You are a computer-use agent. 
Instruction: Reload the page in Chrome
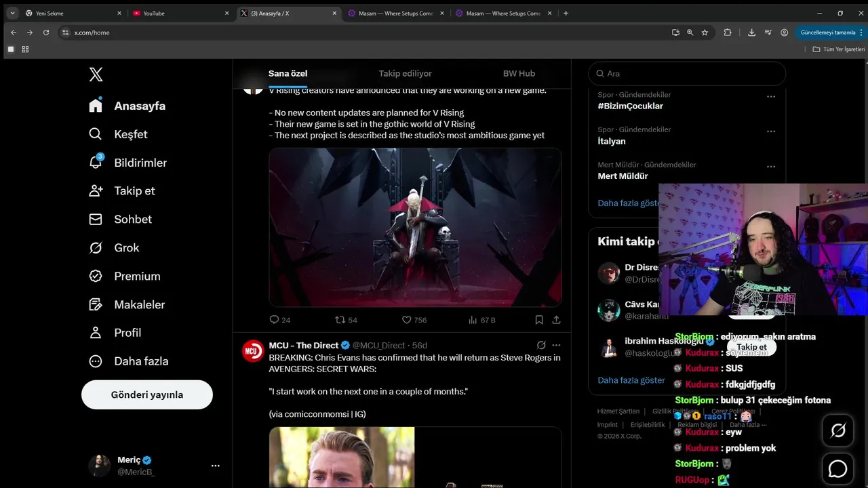[46, 33]
